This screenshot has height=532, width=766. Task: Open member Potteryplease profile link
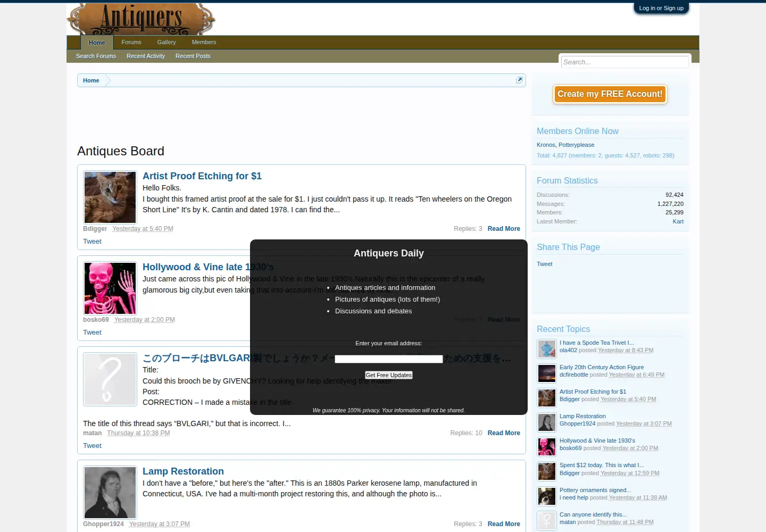(x=576, y=145)
